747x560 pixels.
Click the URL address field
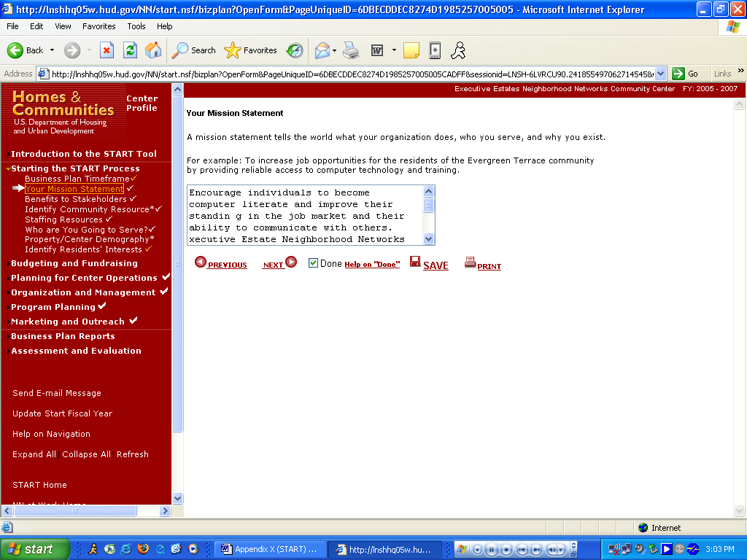[352, 74]
